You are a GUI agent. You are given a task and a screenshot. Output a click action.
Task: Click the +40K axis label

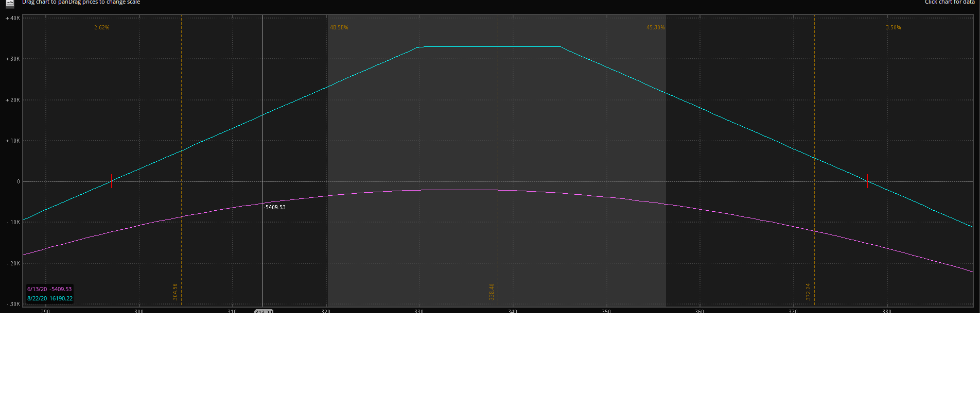(13, 18)
